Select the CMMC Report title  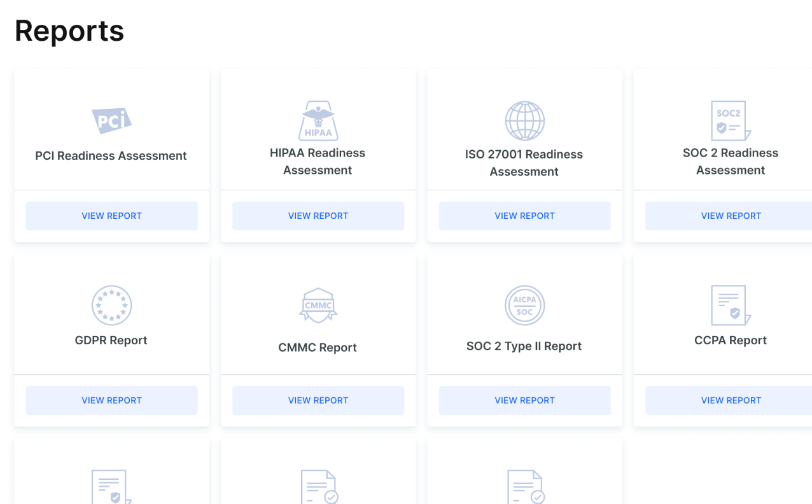318,347
